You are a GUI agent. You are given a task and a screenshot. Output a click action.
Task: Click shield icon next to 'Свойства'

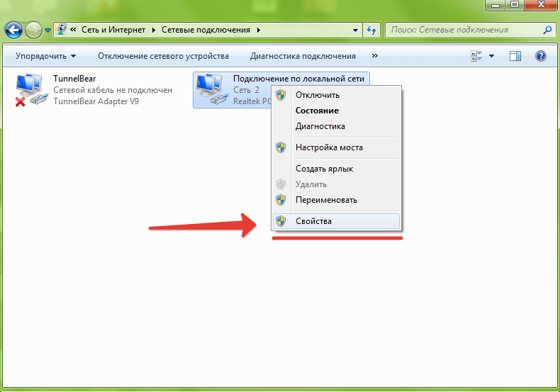281,221
